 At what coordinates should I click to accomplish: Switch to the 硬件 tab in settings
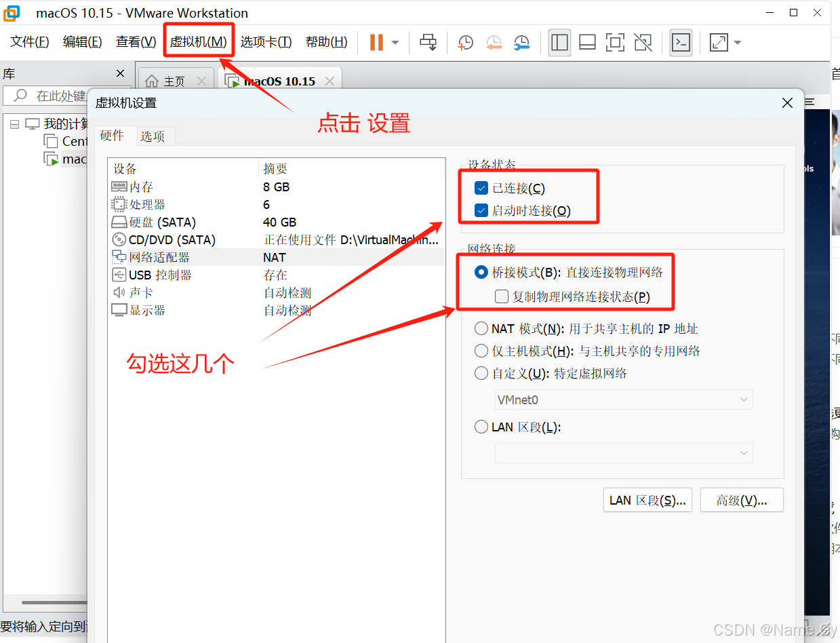[113, 136]
